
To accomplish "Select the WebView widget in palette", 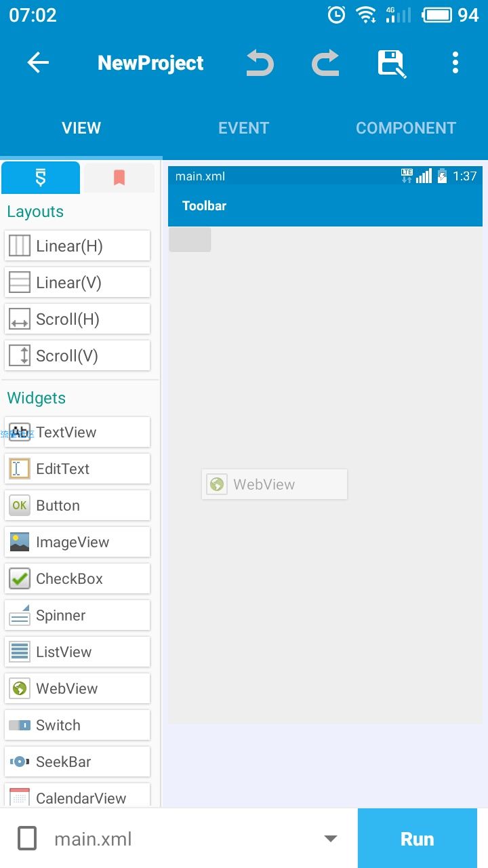I will click(77, 688).
